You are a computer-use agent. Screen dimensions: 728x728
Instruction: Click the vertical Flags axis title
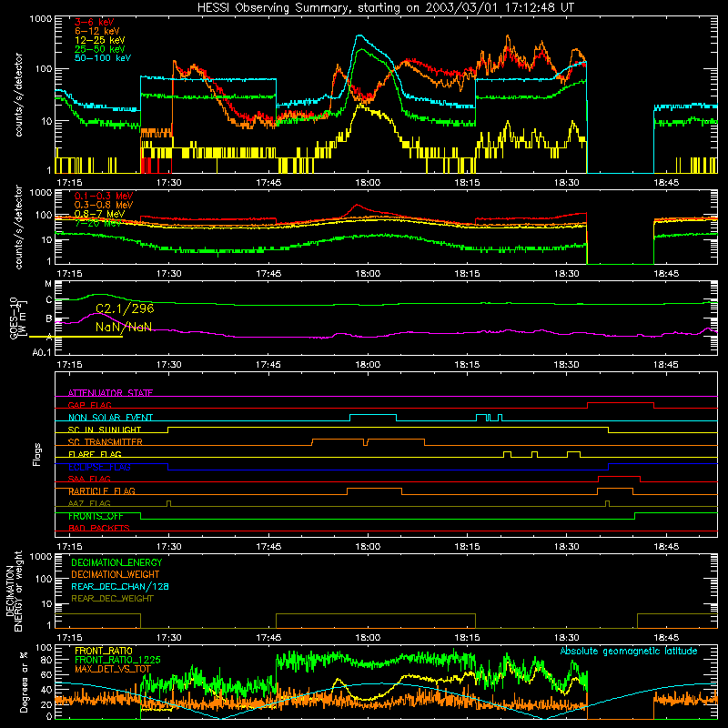(x=37, y=454)
